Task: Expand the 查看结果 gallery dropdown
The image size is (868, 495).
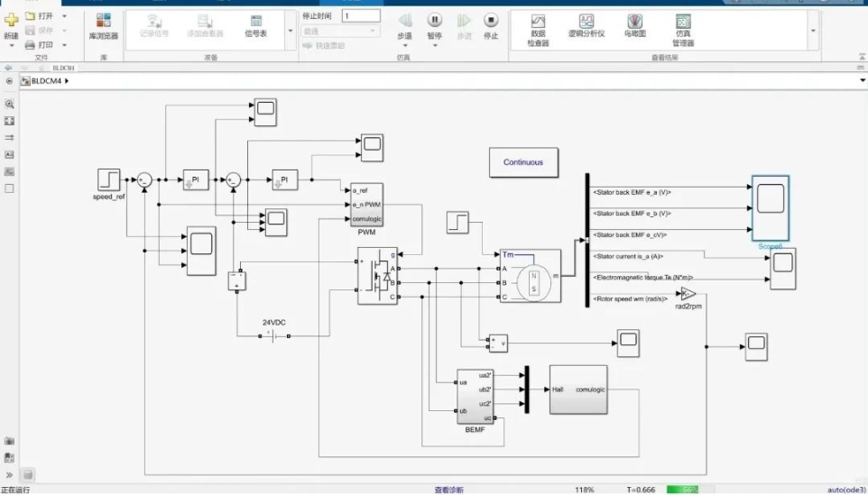Action: pos(813,31)
